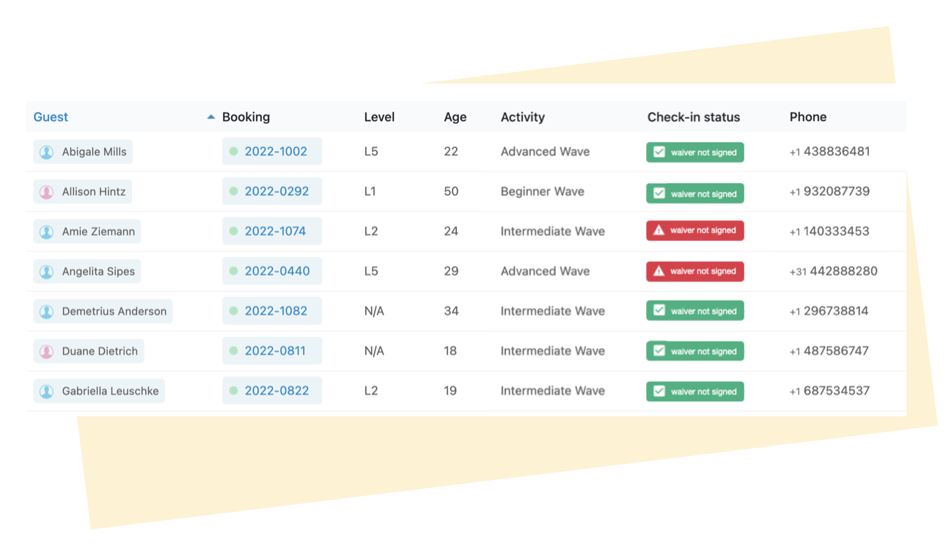Click warning triangle icon in Amie Ziemann row
Screen dimensions: 946x560
(659, 230)
